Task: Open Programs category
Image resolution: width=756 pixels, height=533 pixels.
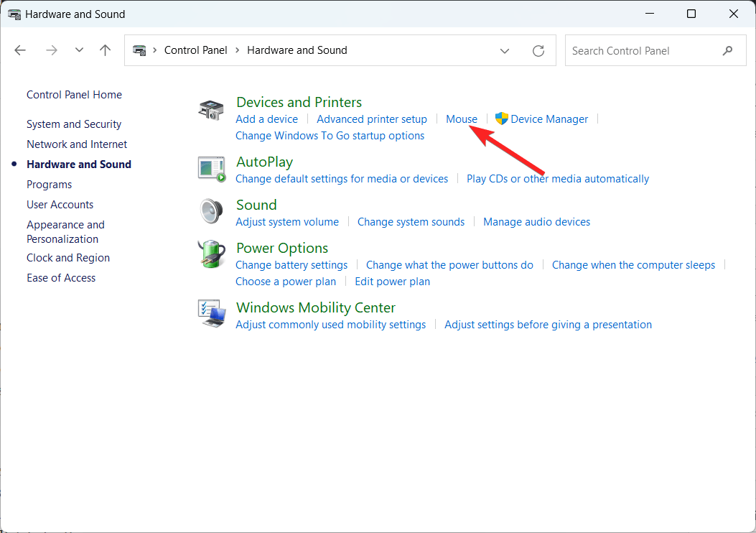Action: tap(49, 185)
